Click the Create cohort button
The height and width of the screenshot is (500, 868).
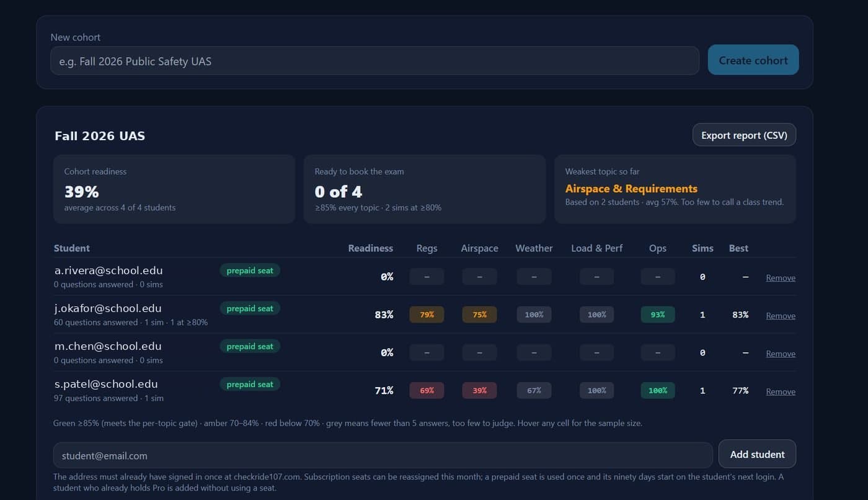click(753, 60)
